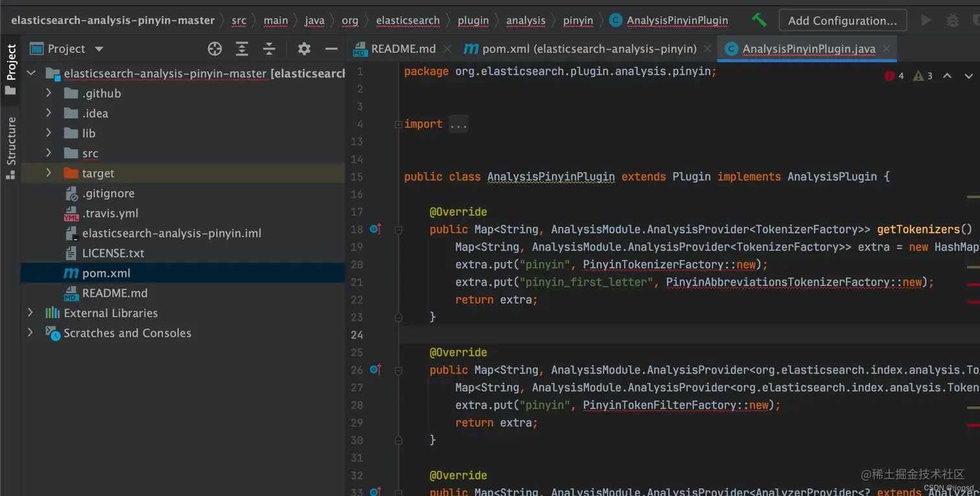Expand the External Libraries node
The image size is (980, 496).
pos(30,313)
